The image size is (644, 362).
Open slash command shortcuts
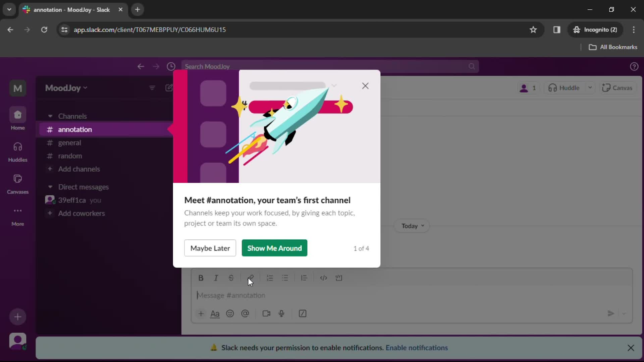coord(303,313)
